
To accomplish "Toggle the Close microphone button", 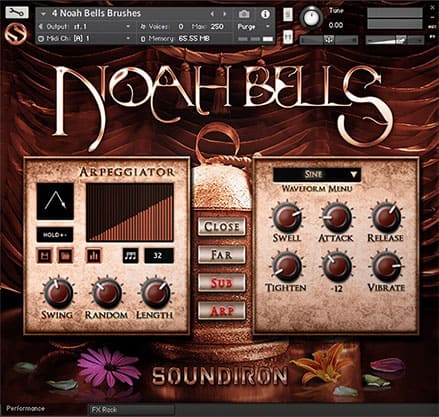I will pos(222,227).
